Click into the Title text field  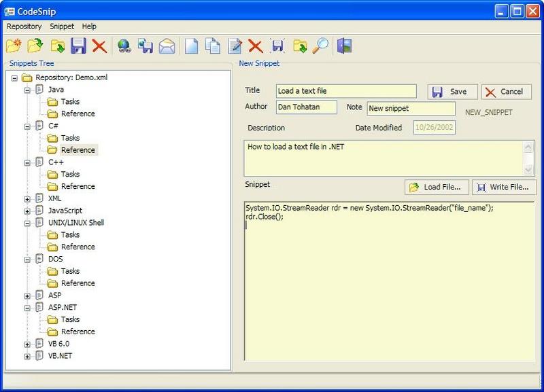click(x=346, y=91)
